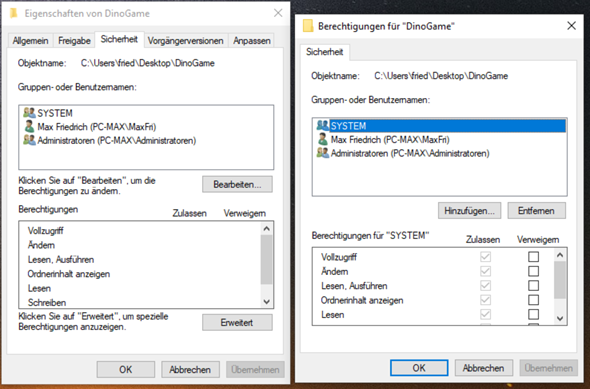Toggle Zulassen checkbox for Ordnerinhalt anzeigen

[x=485, y=300]
